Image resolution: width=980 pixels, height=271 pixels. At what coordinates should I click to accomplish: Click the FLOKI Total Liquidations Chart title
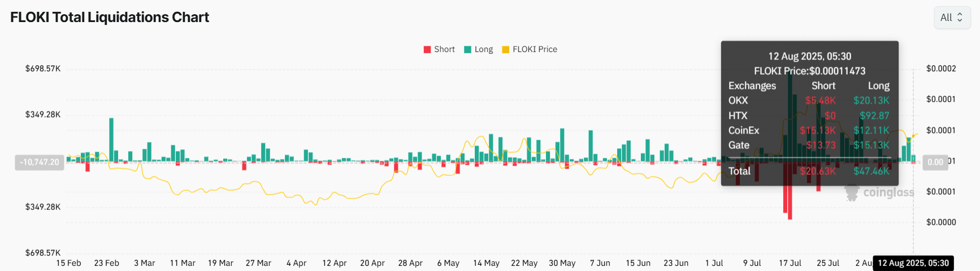click(110, 18)
